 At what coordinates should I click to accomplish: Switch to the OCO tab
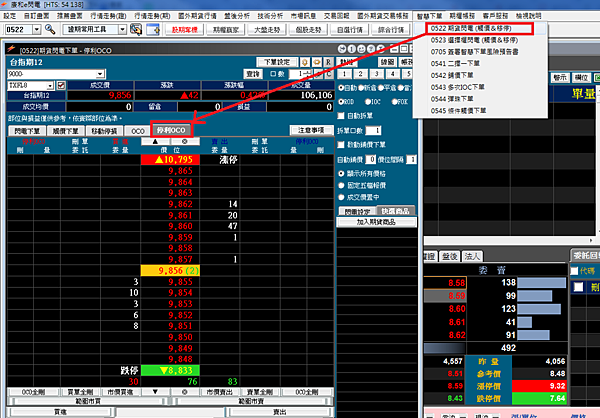[x=138, y=131]
